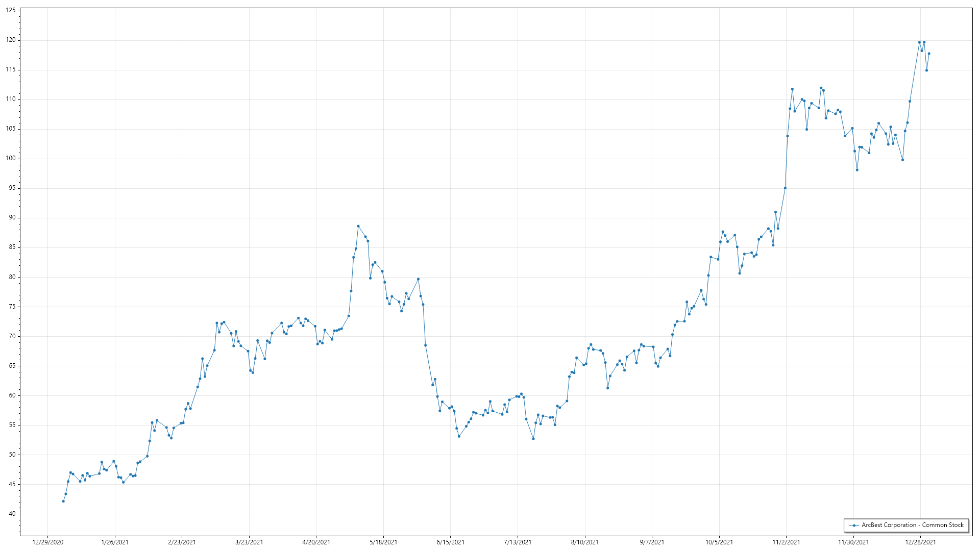Image resolution: width=980 pixels, height=551 pixels.
Task: Click the 1/26/2021 x-axis date label
Action: point(115,542)
